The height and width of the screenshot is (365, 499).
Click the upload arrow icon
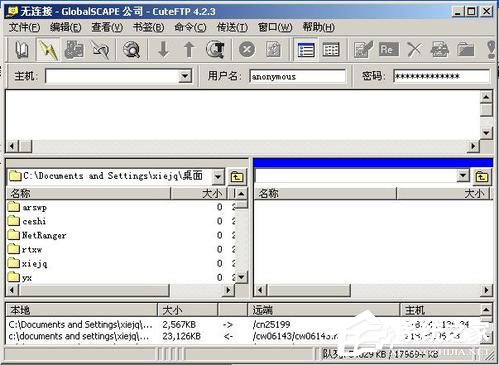189,50
